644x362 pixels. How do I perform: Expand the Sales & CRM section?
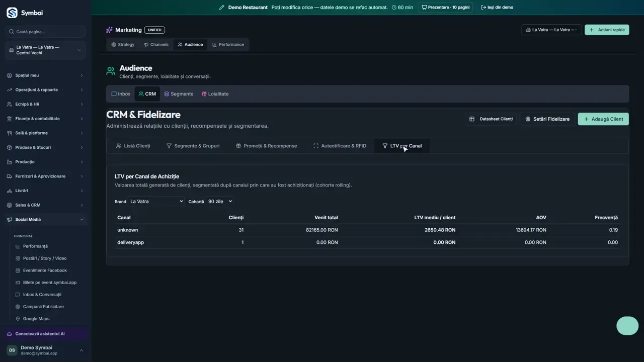[x=45, y=205]
